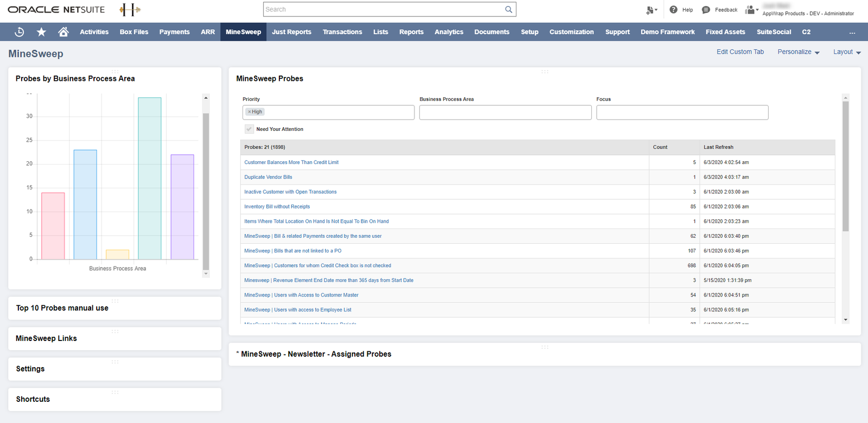Click the Feedback speech bubble icon
This screenshot has width=868, height=423.
click(706, 10)
